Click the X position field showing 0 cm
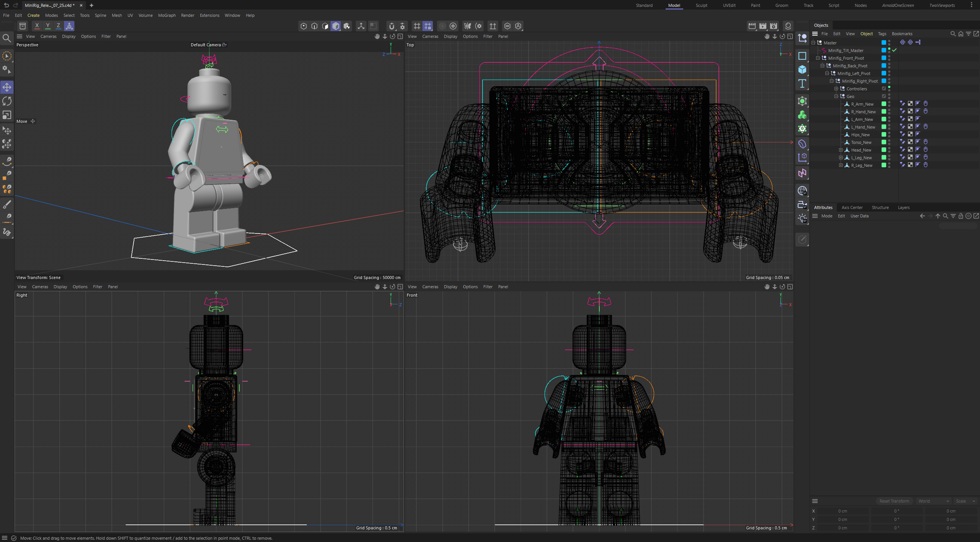Image resolution: width=980 pixels, height=542 pixels. [x=843, y=511]
